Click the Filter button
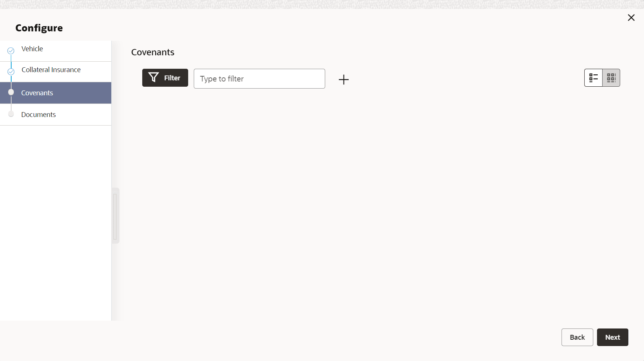Image resolution: width=644 pixels, height=361 pixels. click(165, 78)
